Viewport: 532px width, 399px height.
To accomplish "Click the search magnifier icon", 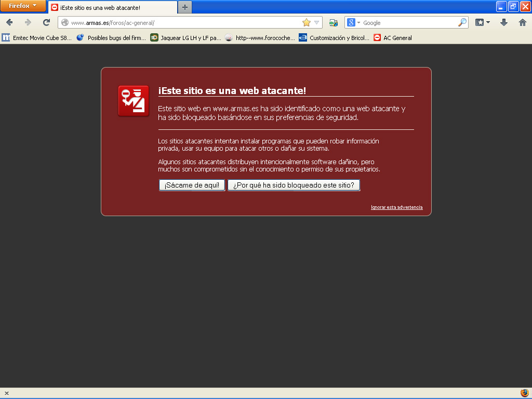I will click(462, 22).
